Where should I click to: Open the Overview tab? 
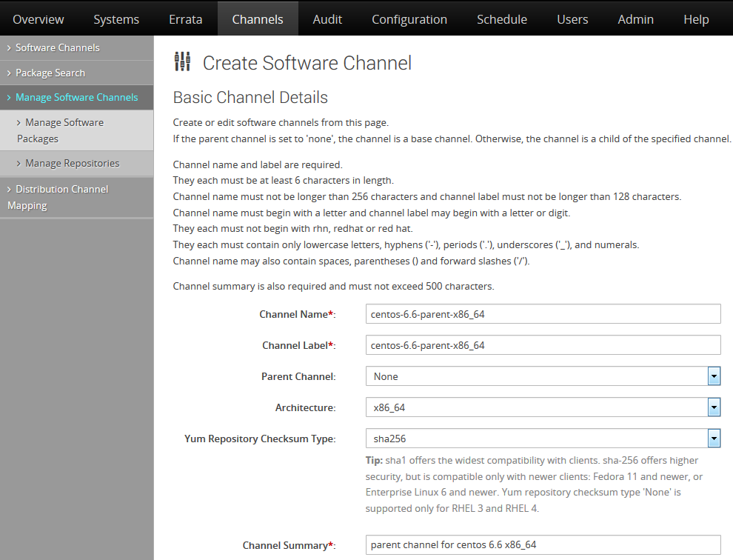[39, 19]
